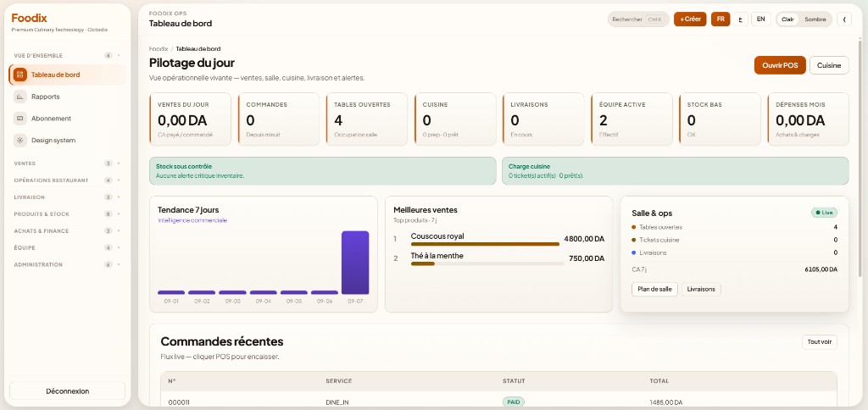The height and width of the screenshot is (410, 868).
Task: Click Ouvrir POS button
Action: 780,65
